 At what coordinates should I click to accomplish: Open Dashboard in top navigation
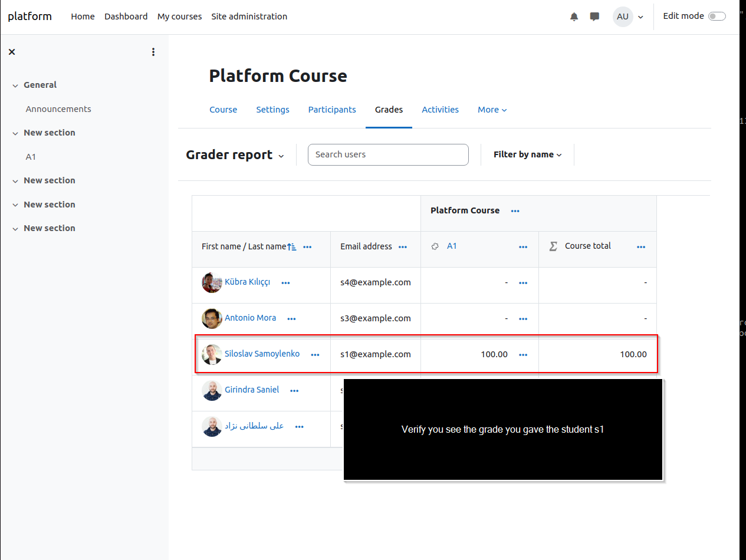(x=126, y=17)
